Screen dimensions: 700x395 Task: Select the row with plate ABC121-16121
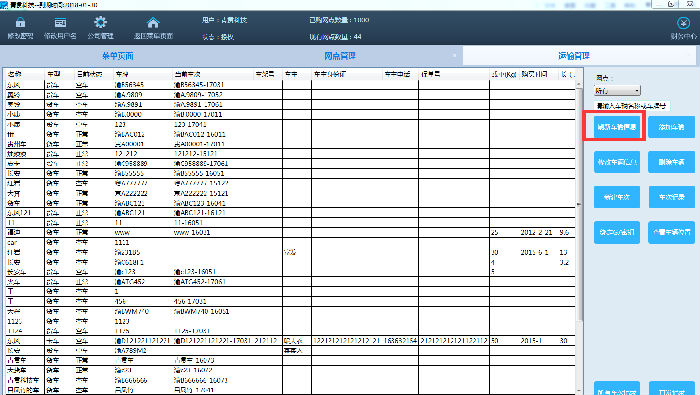coord(290,213)
